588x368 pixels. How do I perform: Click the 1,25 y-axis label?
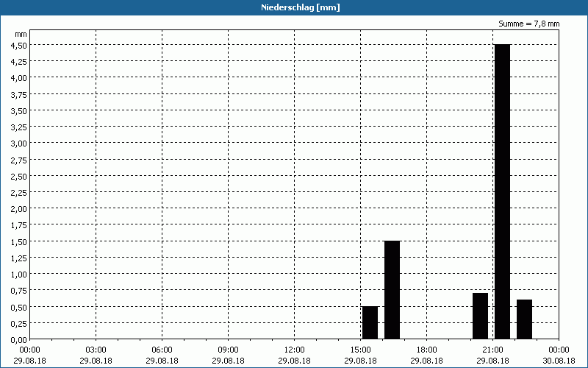pos(19,258)
